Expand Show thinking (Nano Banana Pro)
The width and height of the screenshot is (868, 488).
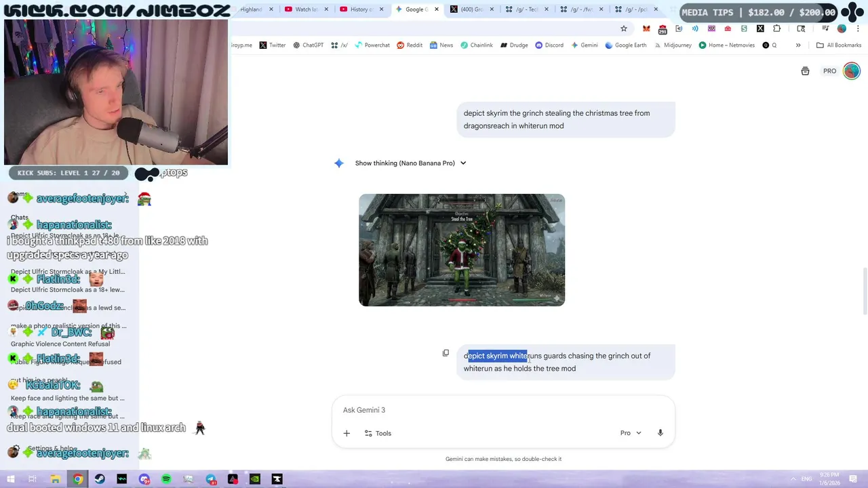pos(410,163)
